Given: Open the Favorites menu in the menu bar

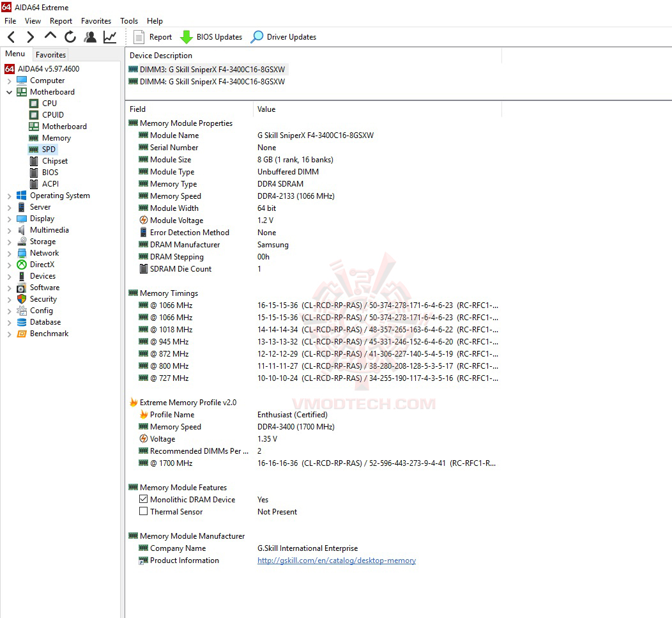Looking at the screenshot, I should (x=96, y=21).
